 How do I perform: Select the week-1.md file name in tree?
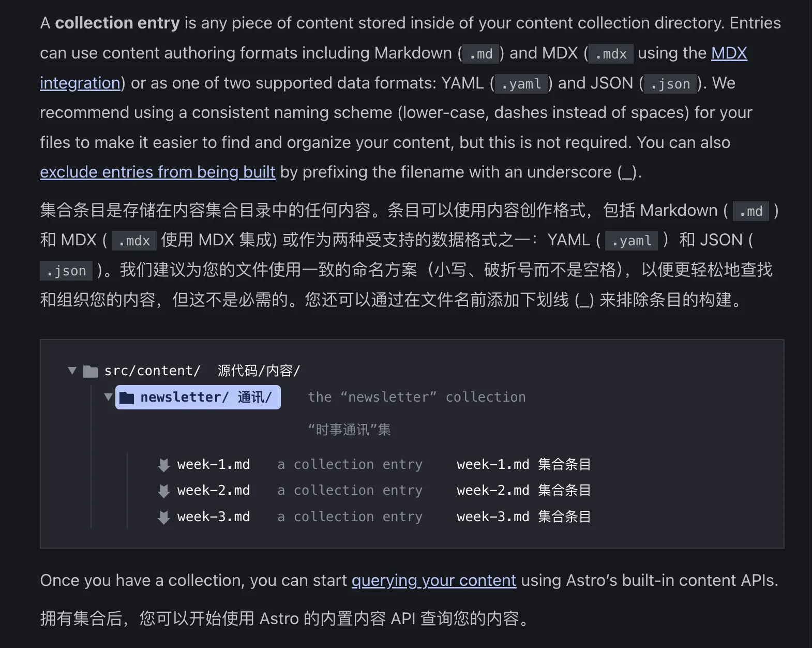pos(213,464)
